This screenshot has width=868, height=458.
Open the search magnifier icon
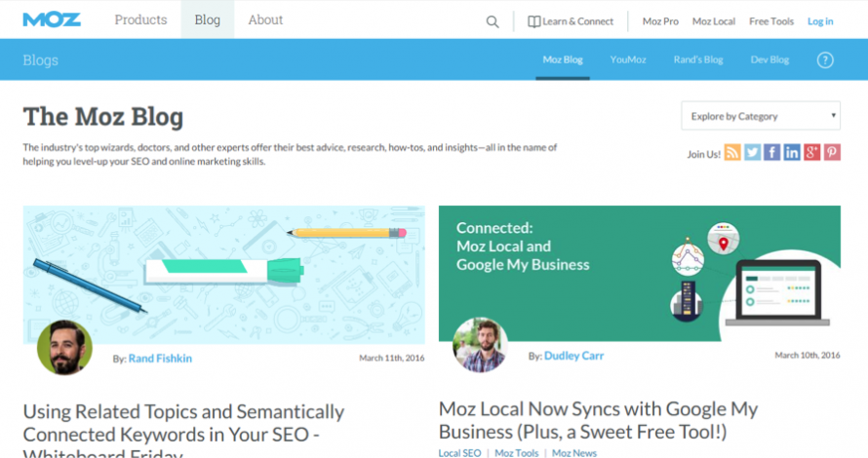(493, 21)
